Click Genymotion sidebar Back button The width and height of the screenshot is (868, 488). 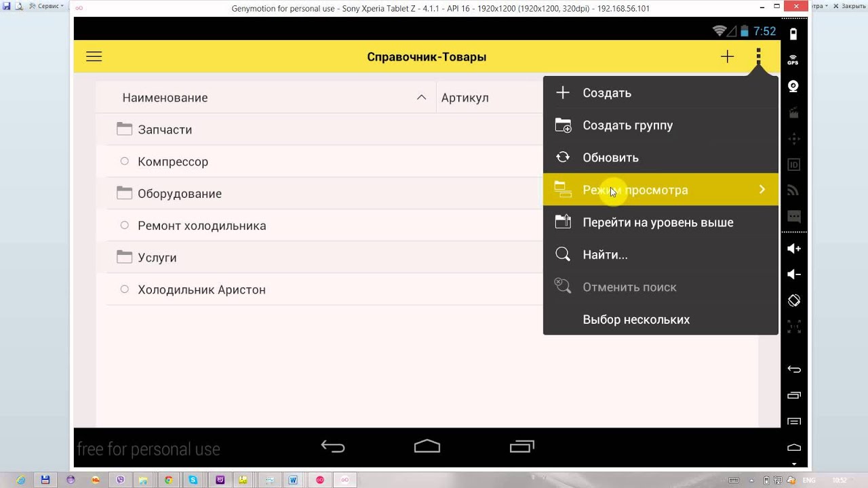point(794,369)
